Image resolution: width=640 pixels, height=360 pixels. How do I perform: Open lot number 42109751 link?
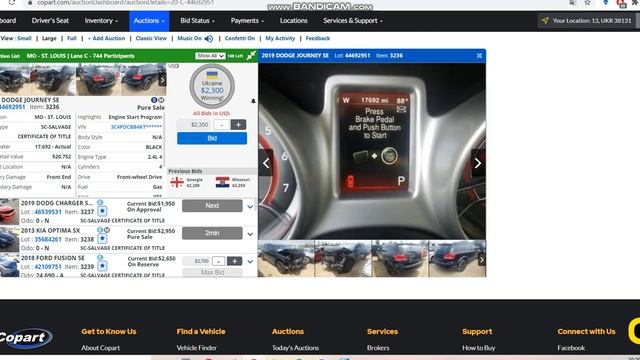pos(48,267)
